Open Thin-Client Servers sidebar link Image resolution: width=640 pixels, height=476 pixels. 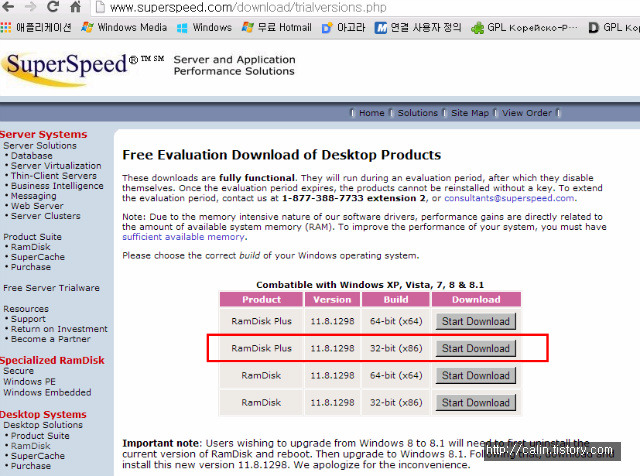53,176
